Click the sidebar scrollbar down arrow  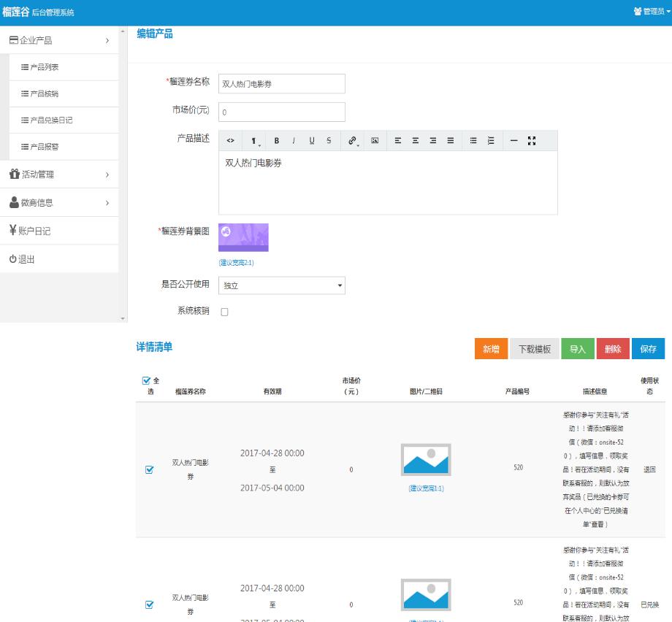click(x=123, y=319)
